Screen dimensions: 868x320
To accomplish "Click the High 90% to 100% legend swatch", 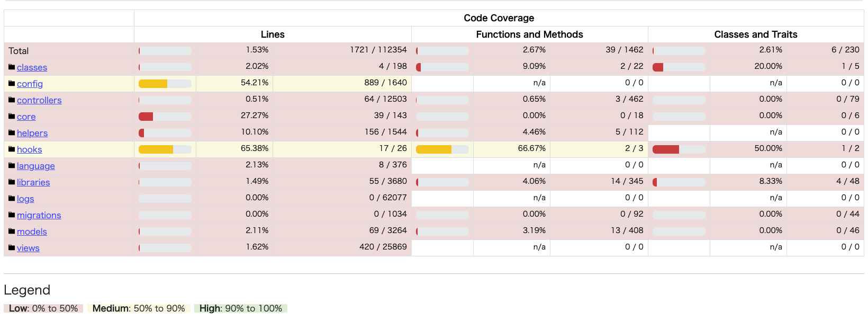I will pyautogui.click(x=241, y=308).
